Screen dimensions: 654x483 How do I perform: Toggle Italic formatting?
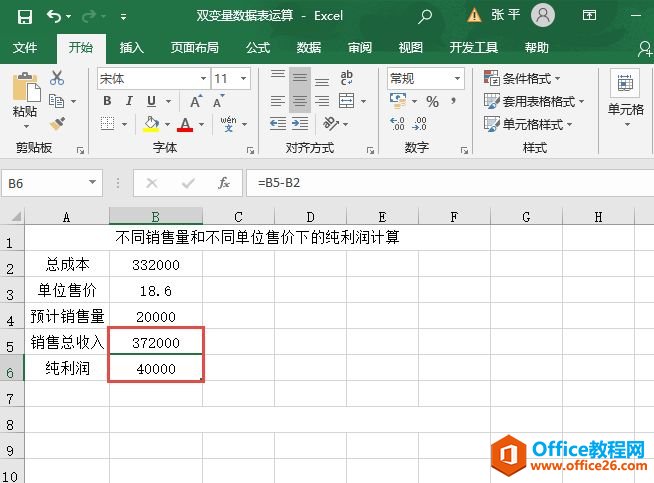[x=129, y=101]
